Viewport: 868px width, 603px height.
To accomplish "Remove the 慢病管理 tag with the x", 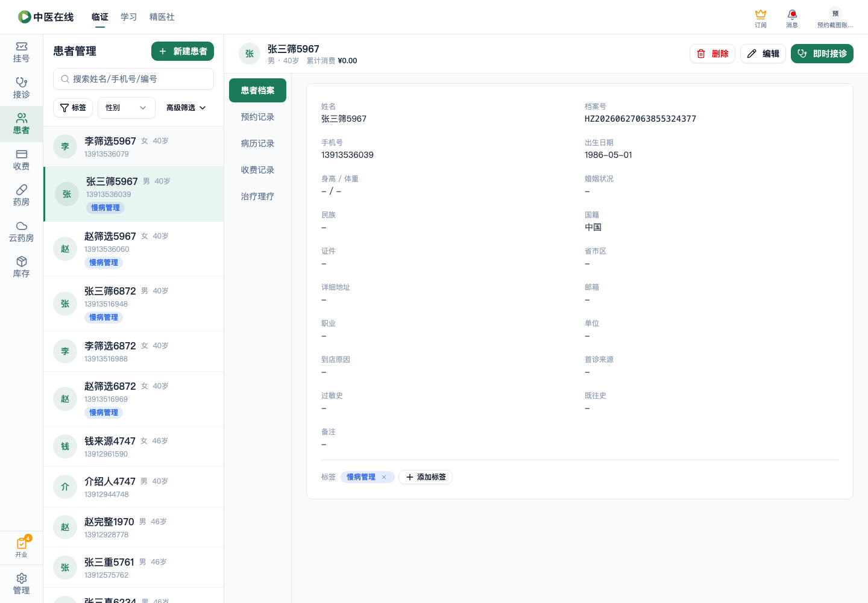I will click(384, 477).
